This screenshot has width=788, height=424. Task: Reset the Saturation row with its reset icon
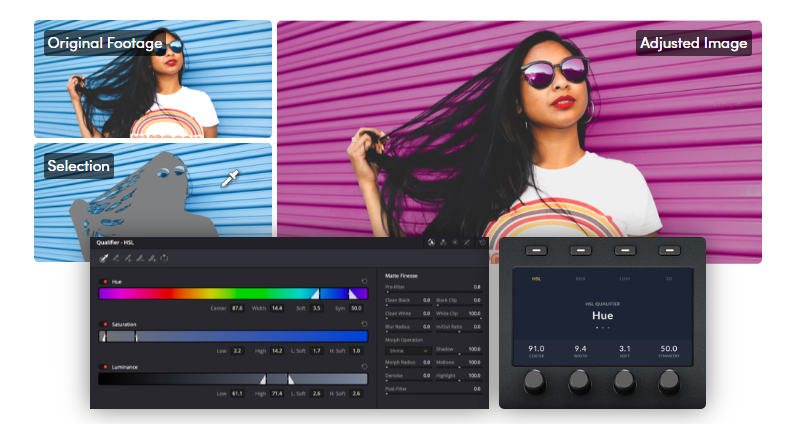[x=364, y=324]
